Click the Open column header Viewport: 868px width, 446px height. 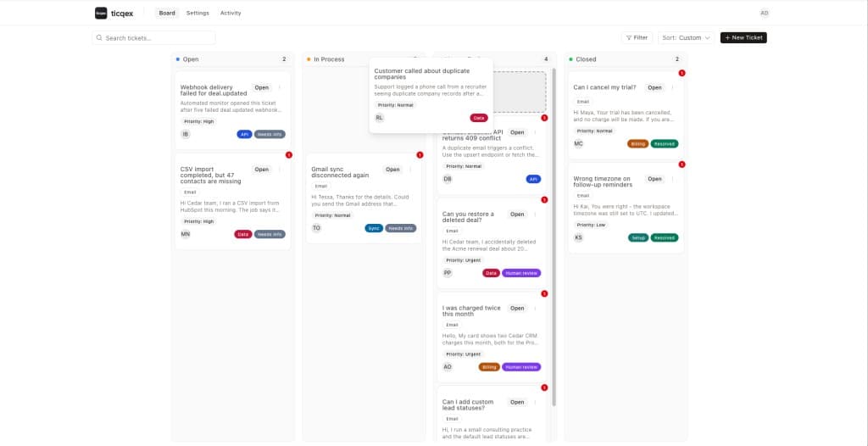(x=232, y=59)
